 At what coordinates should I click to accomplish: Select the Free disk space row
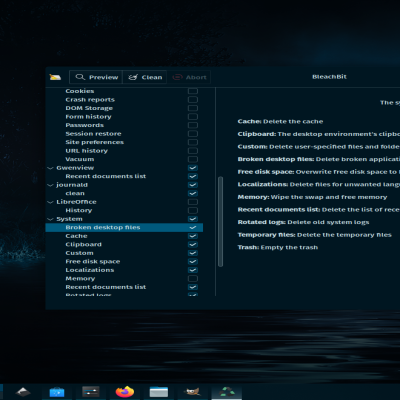(124, 262)
